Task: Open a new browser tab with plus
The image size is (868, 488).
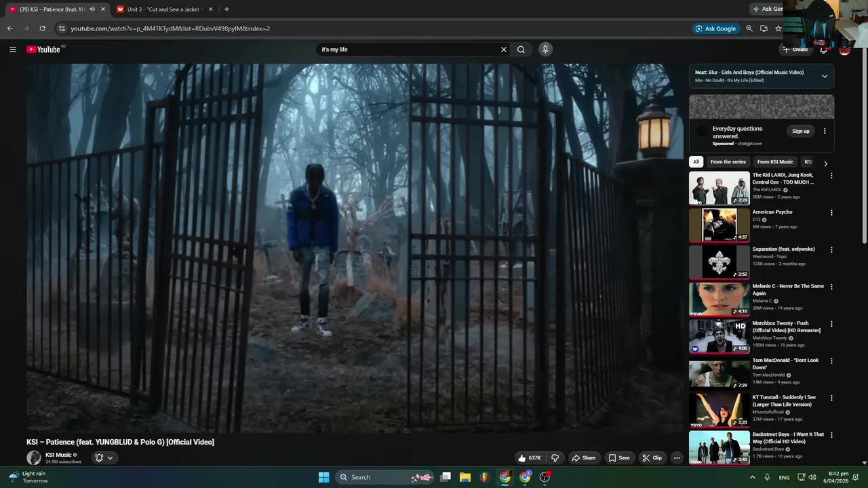Action: pyautogui.click(x=226, y=9)
